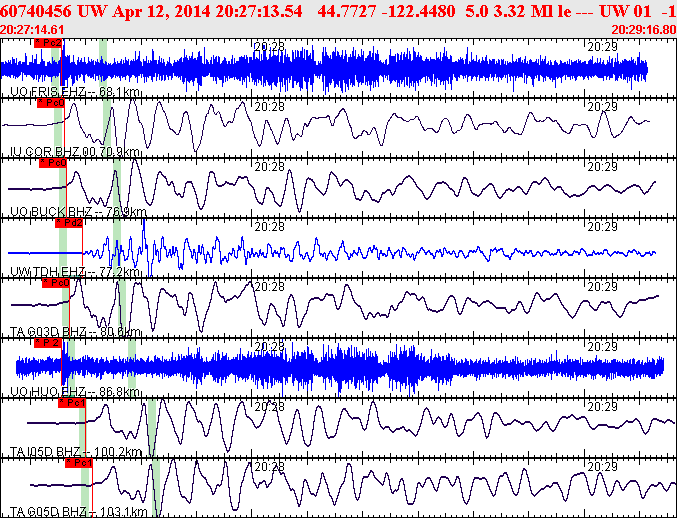
Task: Click the window end time 20:29:16.80
Action: pyautogui.click(x=644, y=30)
